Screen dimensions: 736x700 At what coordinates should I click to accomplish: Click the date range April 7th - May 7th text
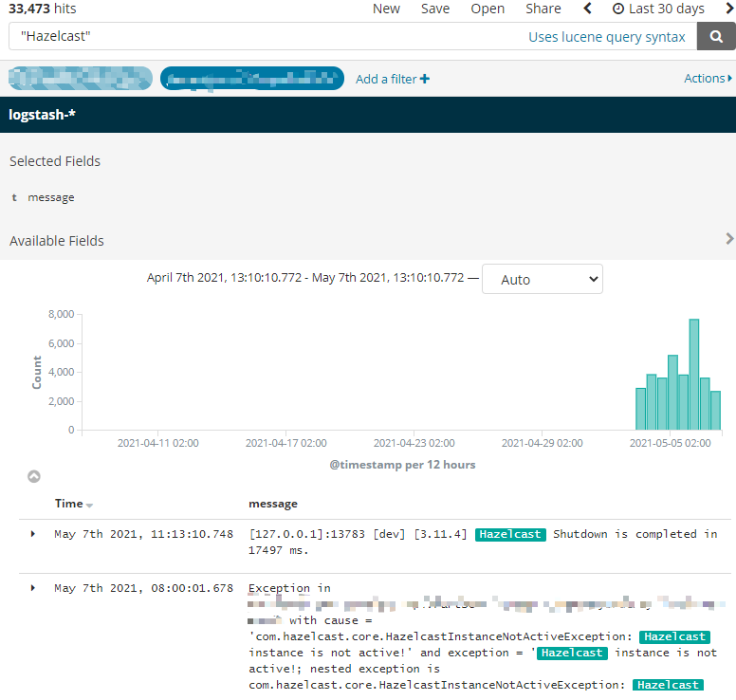pos(305,278)
